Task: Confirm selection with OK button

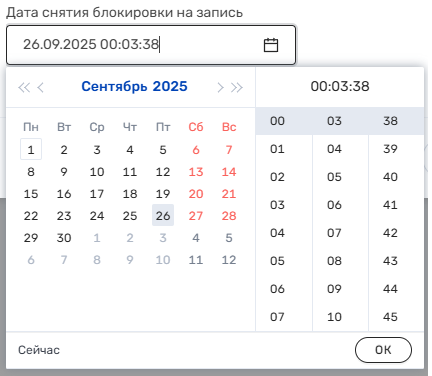Action: (383, 350)
